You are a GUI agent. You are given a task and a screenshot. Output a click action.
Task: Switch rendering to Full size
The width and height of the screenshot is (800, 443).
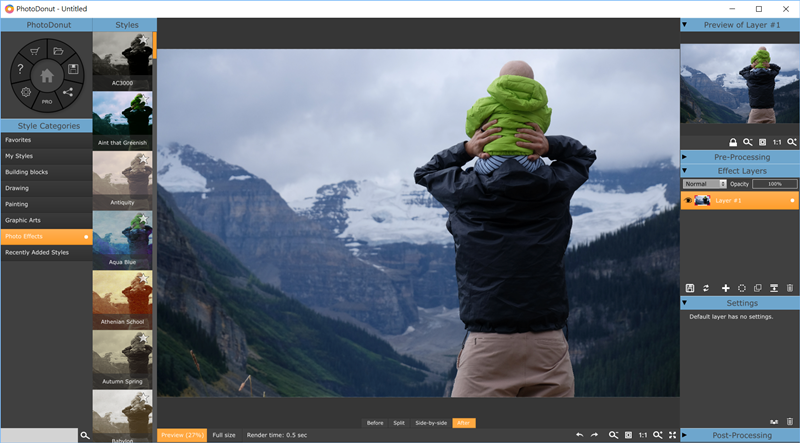224,435
